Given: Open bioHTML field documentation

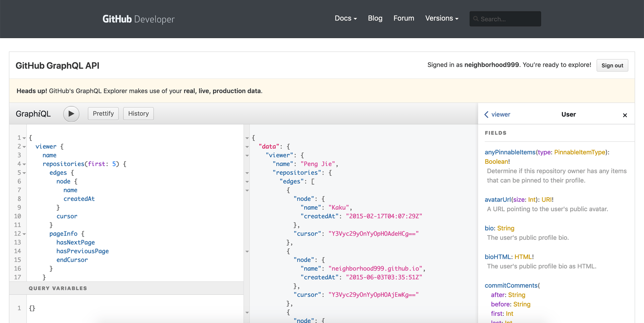Looking at the screenshot, I should [x=498, y=257].
